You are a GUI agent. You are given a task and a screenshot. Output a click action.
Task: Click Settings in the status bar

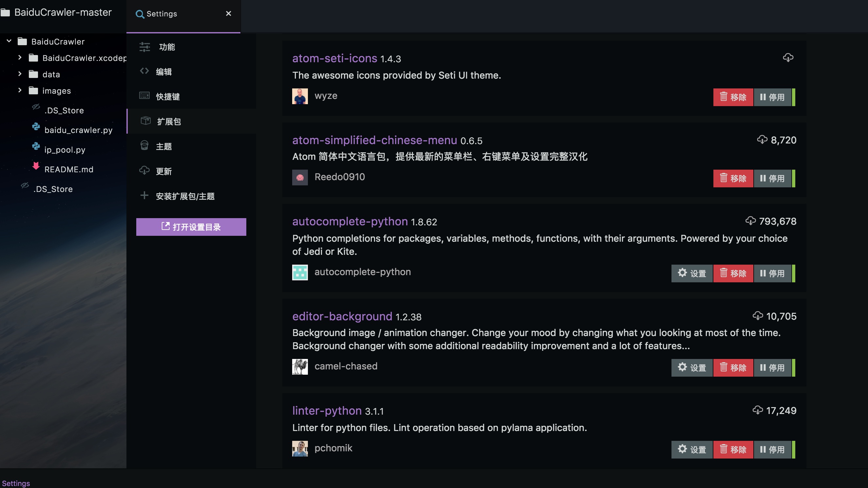coord(16,483)
